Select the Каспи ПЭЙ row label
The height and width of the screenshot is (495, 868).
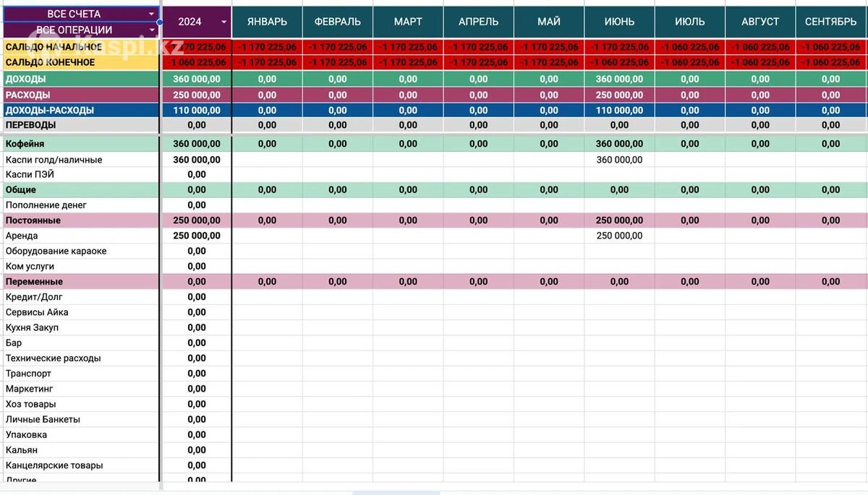coord(30,175)
